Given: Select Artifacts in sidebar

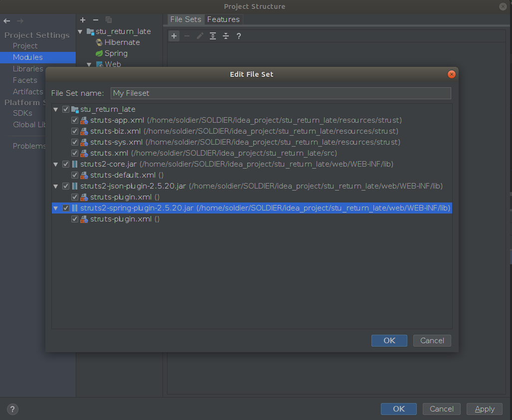Looking at the screenshot, I should [28, 91].
